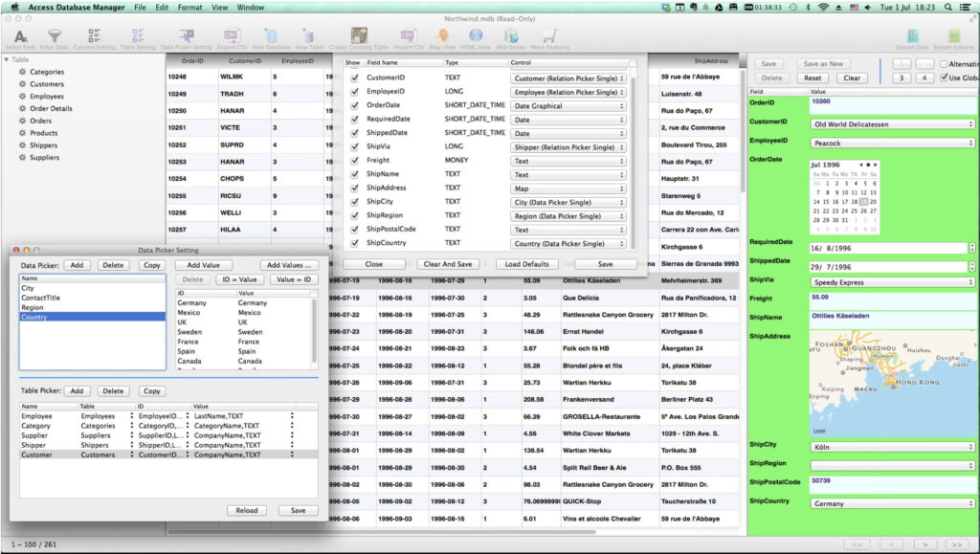Open the Access Database Manager app menu

(x=77, y=8)
